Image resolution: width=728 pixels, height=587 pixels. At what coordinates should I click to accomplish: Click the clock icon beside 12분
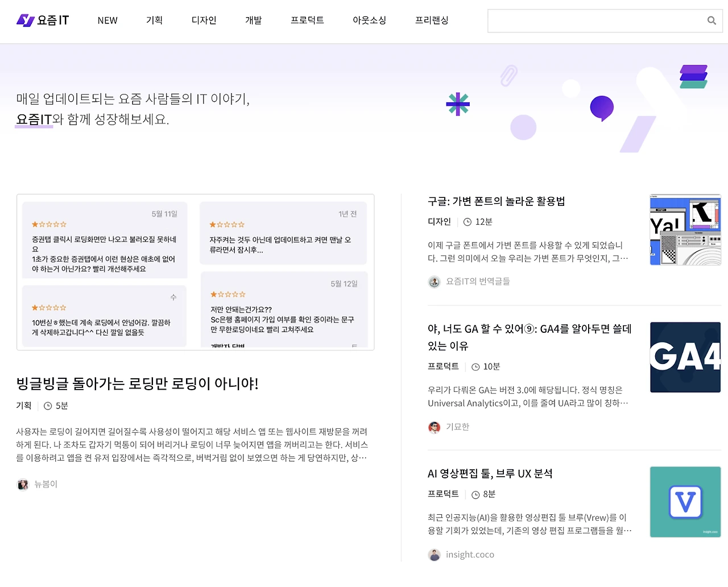tap(468, 222)
